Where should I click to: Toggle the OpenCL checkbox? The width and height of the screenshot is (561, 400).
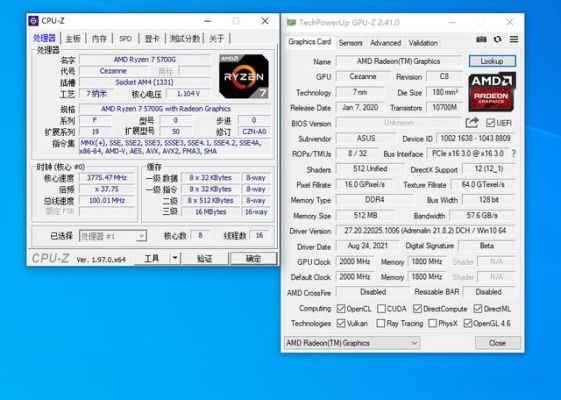(x=341, y=308)
